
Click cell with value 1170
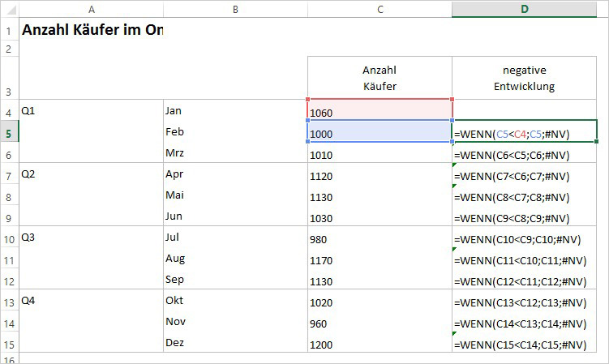[380, 258]
